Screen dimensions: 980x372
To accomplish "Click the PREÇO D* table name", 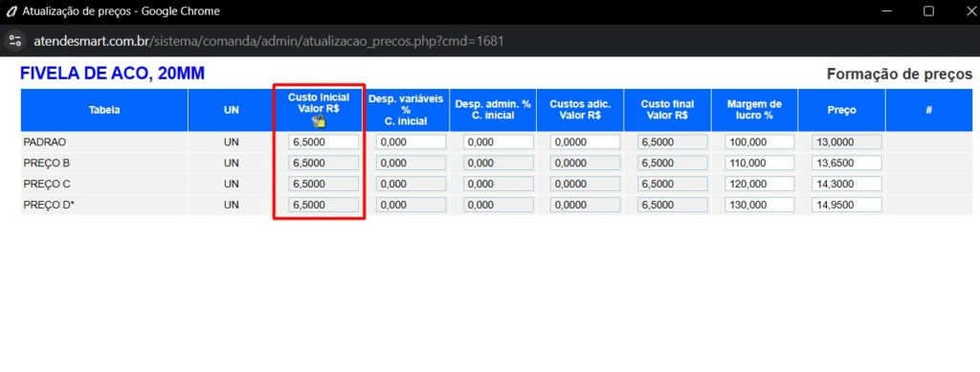I will coord(49,205).
